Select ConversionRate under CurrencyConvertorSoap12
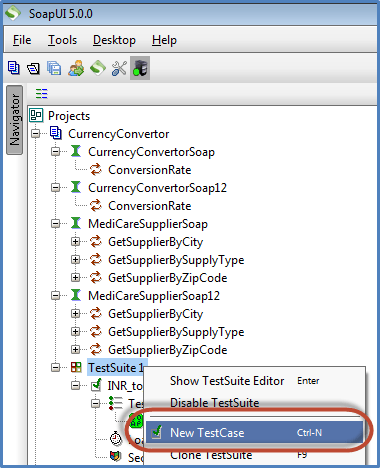This screenshot has width=380, height=468. [x=150, y=206]
